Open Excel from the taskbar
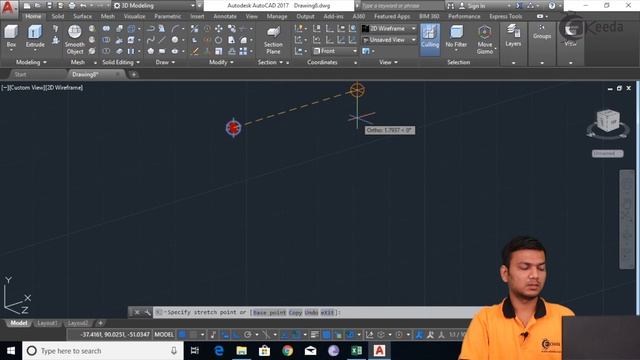This screenshot has height=360, width=640. 356,351
